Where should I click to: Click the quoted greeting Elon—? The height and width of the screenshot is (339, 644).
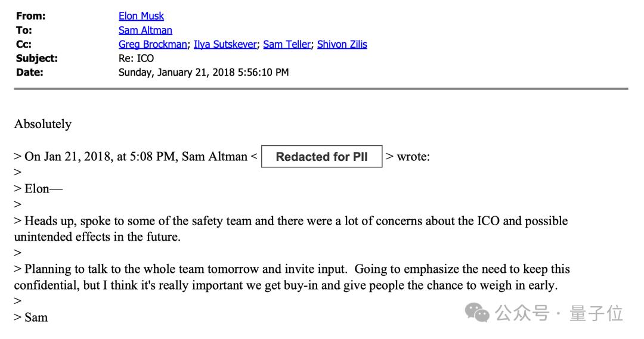coord(44,189)
